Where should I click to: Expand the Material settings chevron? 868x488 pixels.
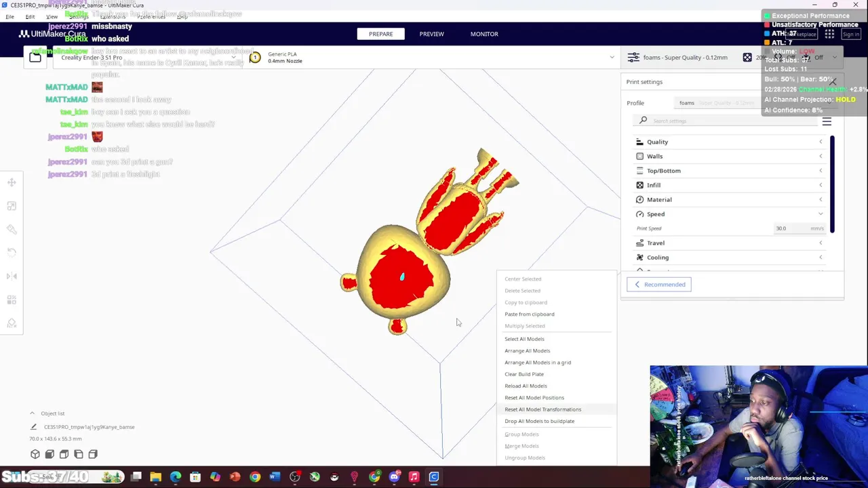[821, 199]
